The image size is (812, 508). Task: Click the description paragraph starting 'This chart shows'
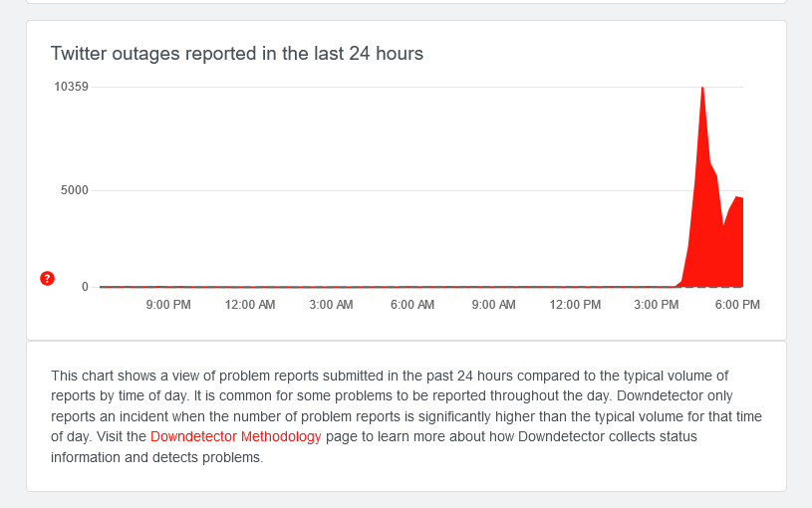pyautogui.click(x=406, y=416)
